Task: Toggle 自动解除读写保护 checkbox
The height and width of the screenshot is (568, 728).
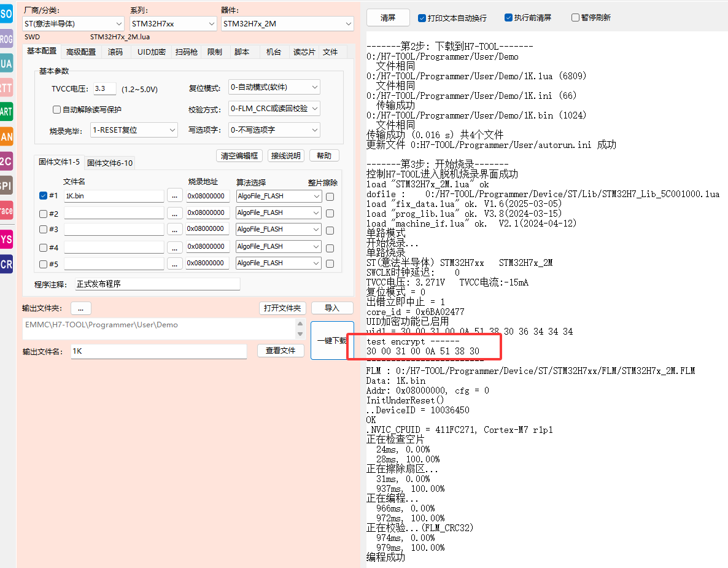Action: tap(56, 109)
